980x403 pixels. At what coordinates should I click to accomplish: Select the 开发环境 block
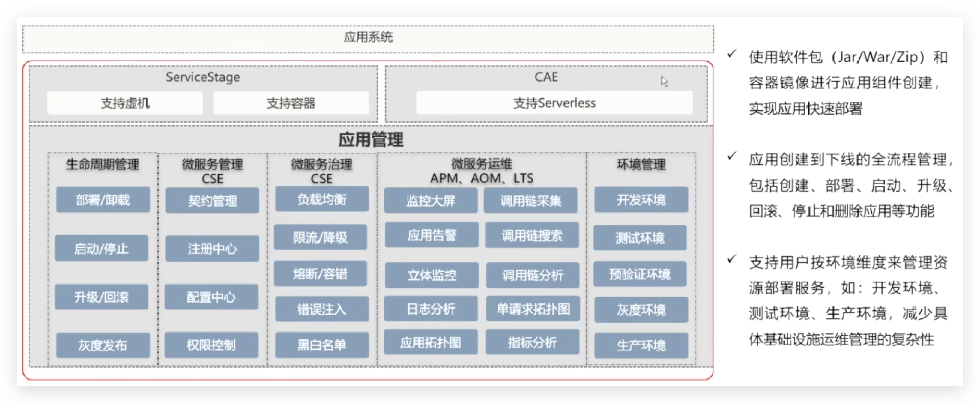pyautogui.click(x=641, y=200)
